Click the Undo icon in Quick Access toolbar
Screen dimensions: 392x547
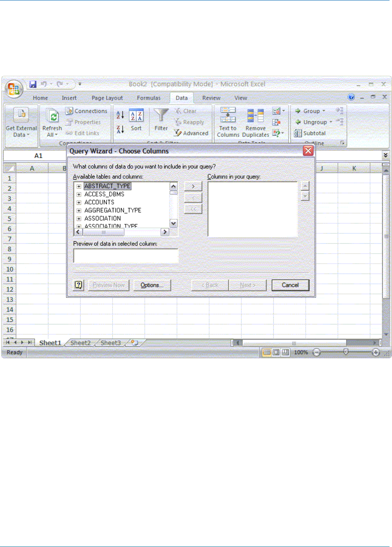[43, 84]
